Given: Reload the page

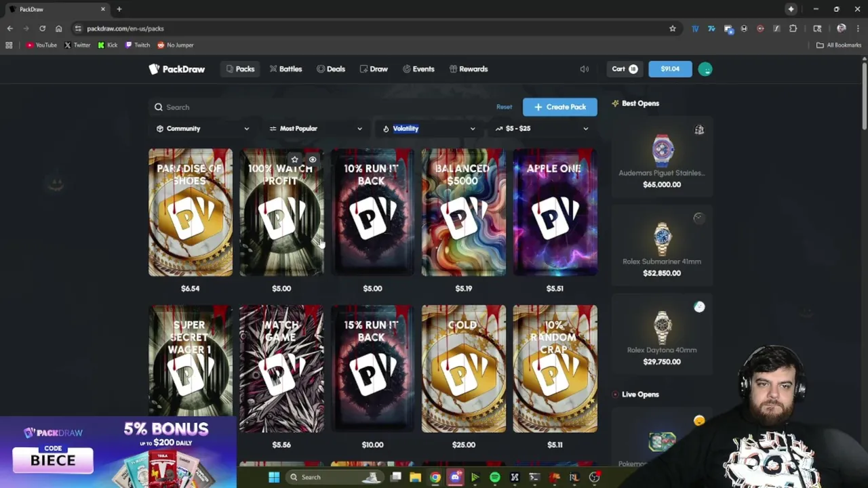Looking at the screenshot, I should [42, 28].
